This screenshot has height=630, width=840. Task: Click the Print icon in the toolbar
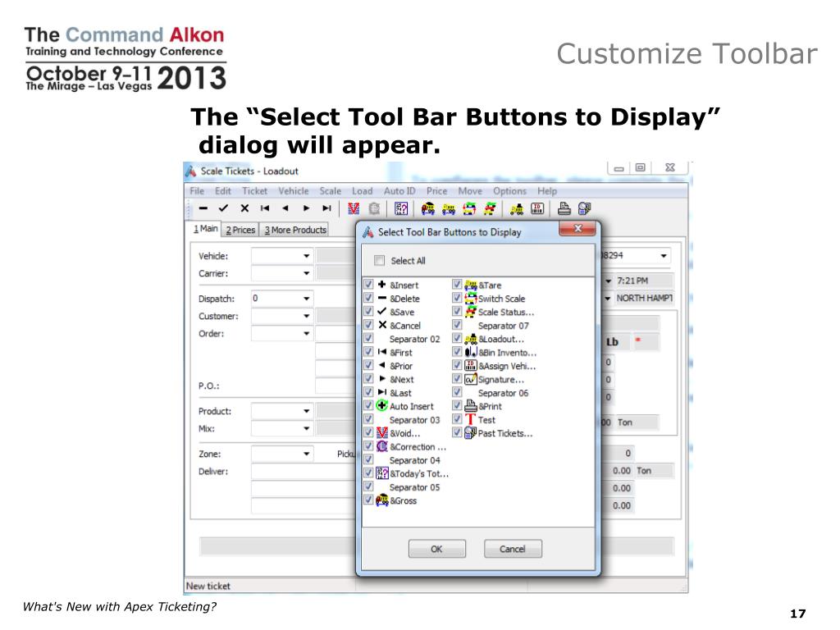click(564, 208)
